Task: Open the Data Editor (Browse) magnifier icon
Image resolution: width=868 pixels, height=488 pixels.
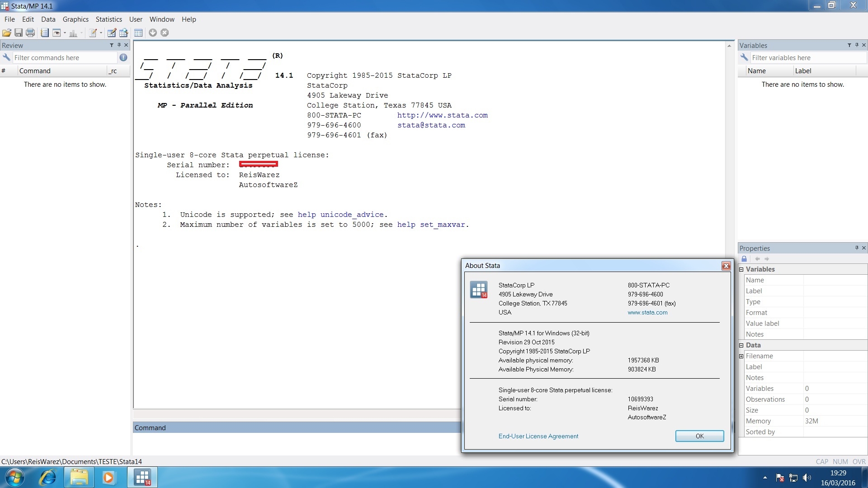Action: (123, 33)
